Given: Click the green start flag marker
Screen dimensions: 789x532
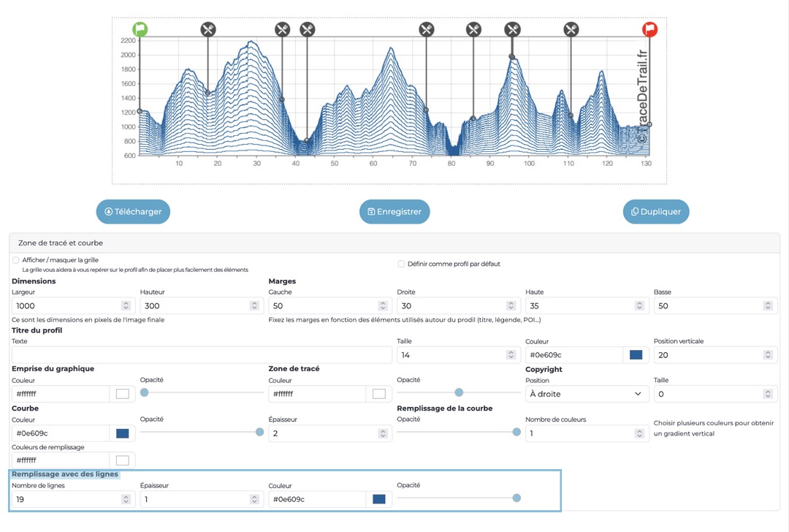Looking at the screenshot, I should pos(140,29).
